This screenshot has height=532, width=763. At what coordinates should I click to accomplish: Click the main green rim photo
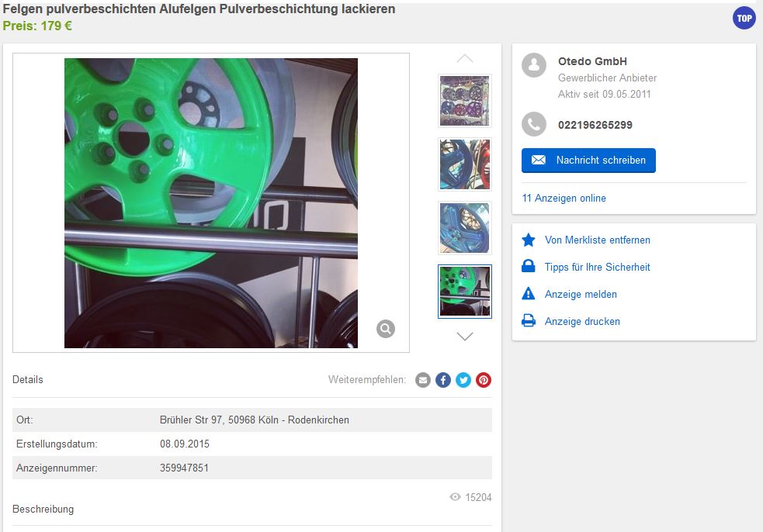click(211, 202)
